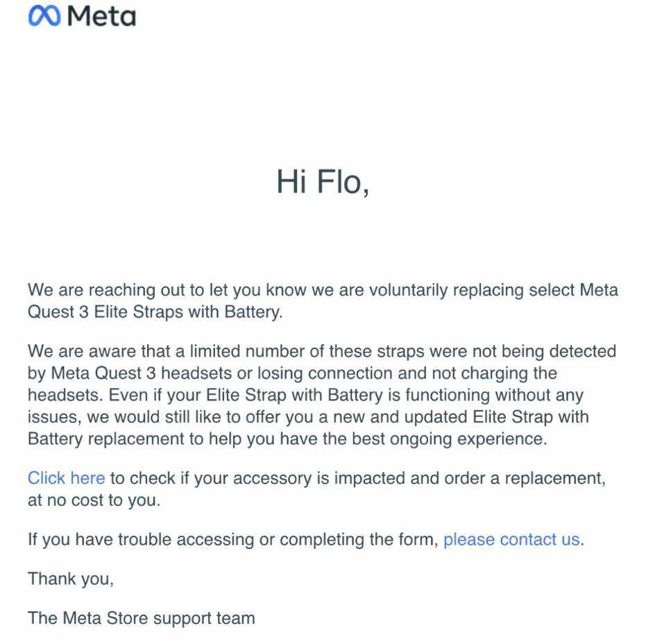
Task: Click the Meta infinity logo icon
Action: [x=45, y=16]
